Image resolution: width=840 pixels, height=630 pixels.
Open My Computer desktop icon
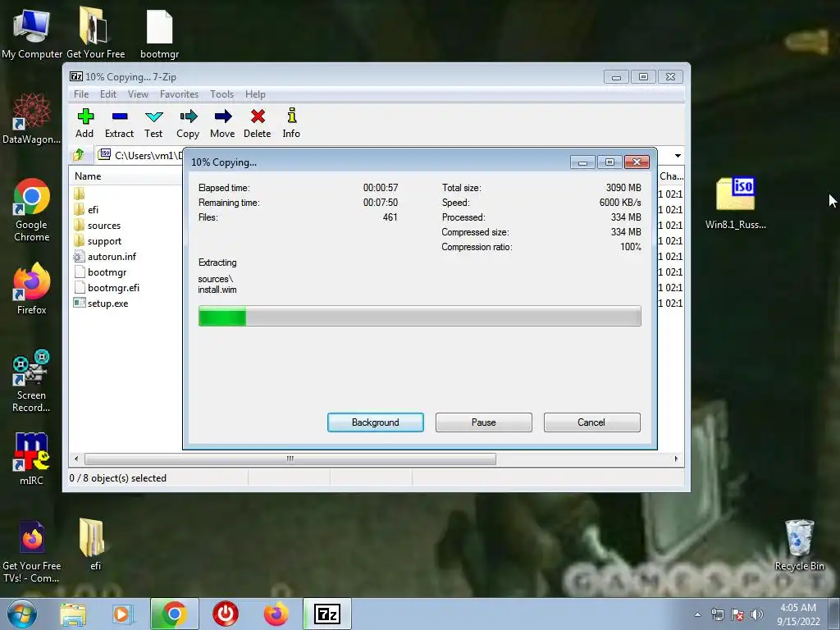(x=32, y=33)
